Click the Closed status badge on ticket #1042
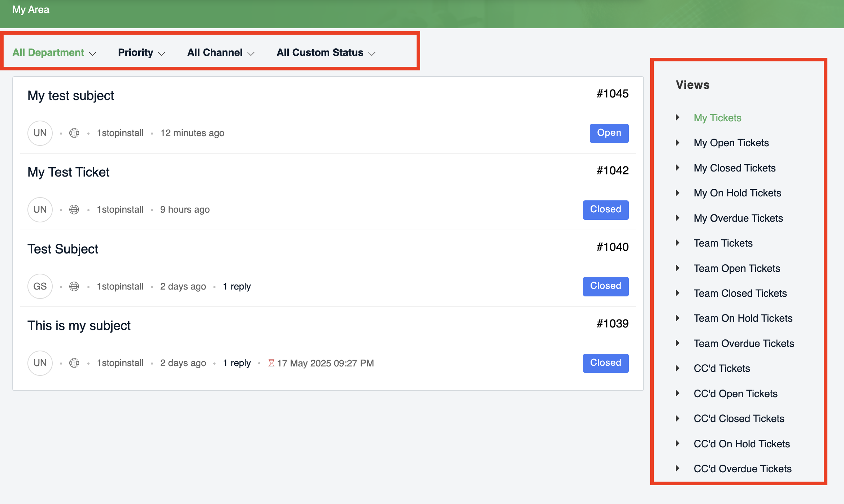844x504 pixels. [605, 209]
